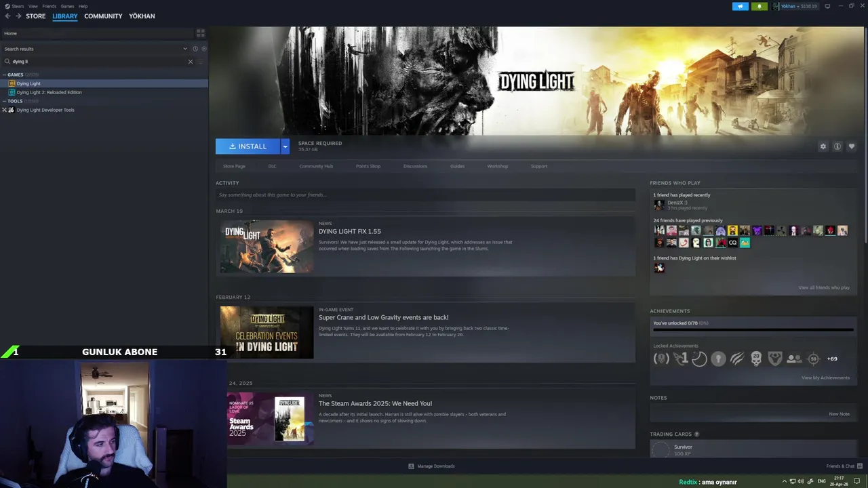Open the Celebration Events thumbnail
Viewport: 868px width, 488px height.
(267, 332)
